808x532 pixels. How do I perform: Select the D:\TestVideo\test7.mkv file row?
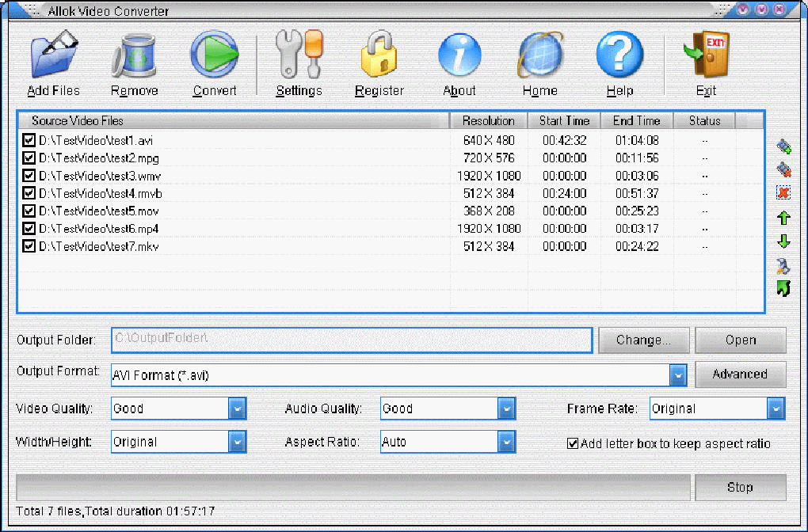tap(391, 246)
